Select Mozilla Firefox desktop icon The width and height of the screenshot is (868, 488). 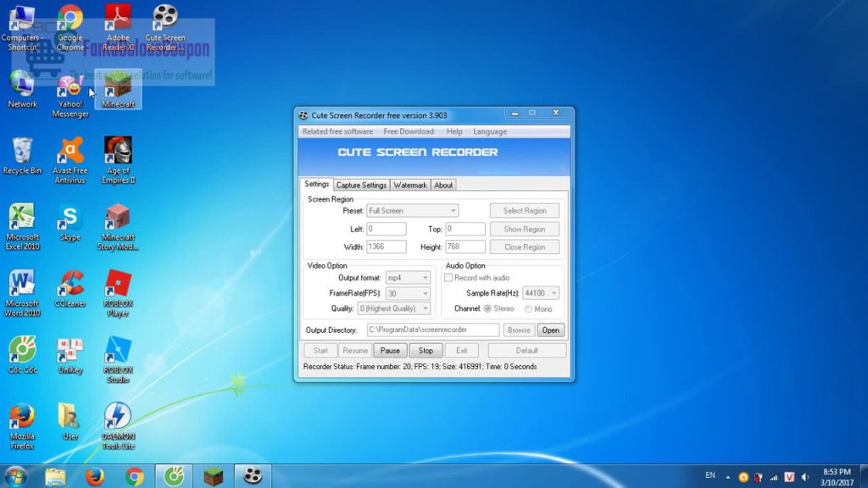pos(22,426)
